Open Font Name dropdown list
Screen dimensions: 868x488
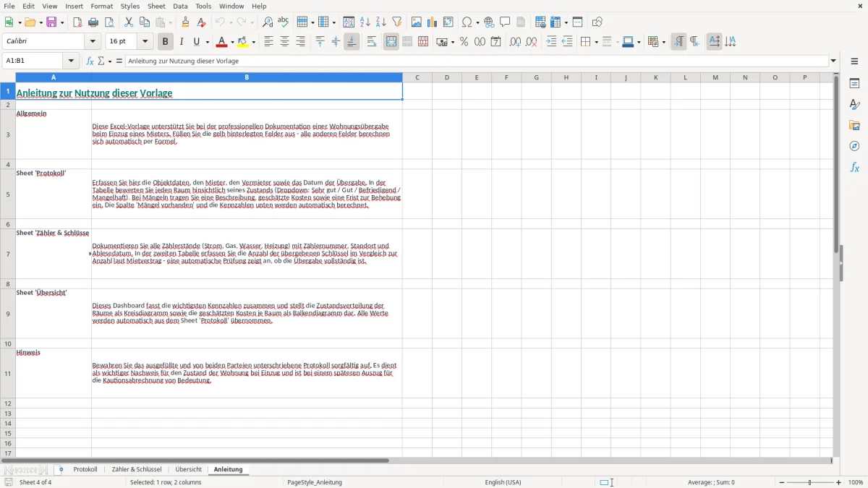pyautogui.click(x=93, y=42)
